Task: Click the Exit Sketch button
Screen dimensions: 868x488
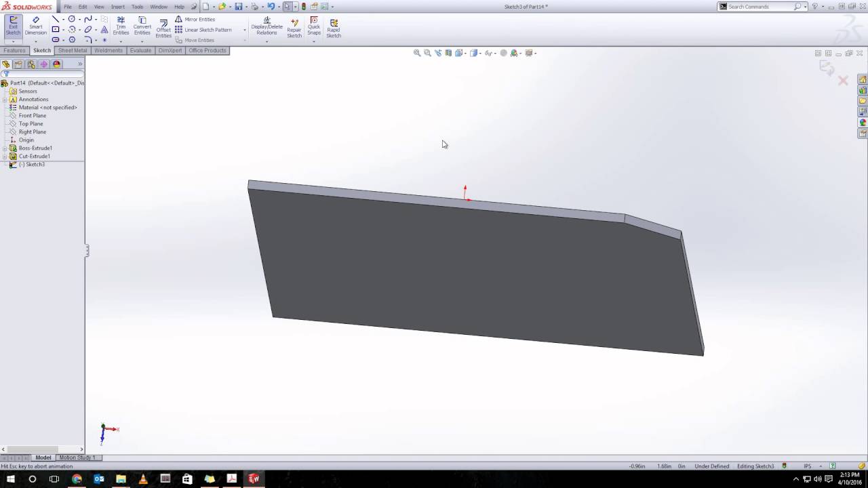Action: (x=13, y=26)
